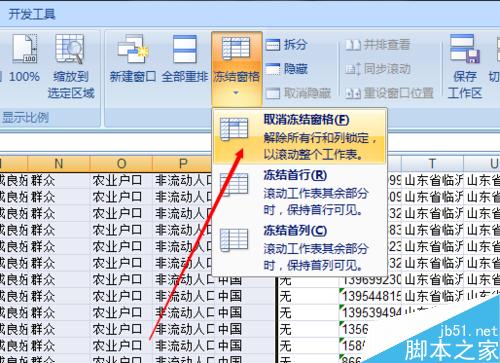Viewport: 500px width, 363px height.
Task: Click the Freeze Top Row grid icon
Action: pos(234,184)
